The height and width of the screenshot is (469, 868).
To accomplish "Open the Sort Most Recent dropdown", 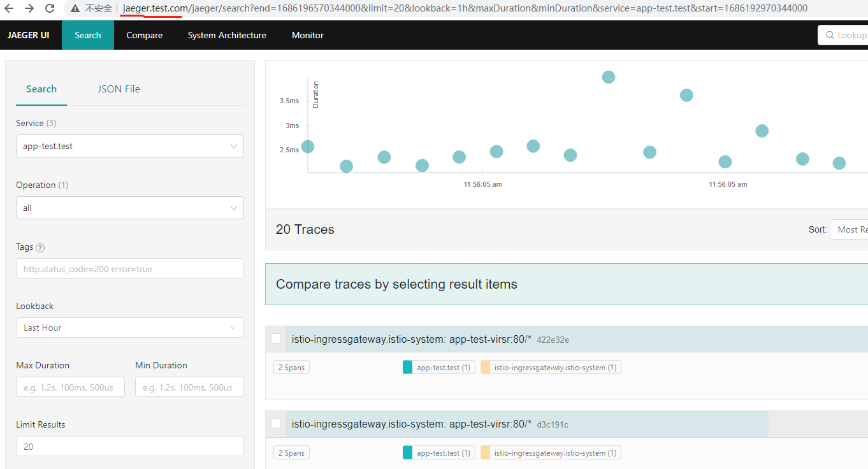I will [x=849, y=229].
